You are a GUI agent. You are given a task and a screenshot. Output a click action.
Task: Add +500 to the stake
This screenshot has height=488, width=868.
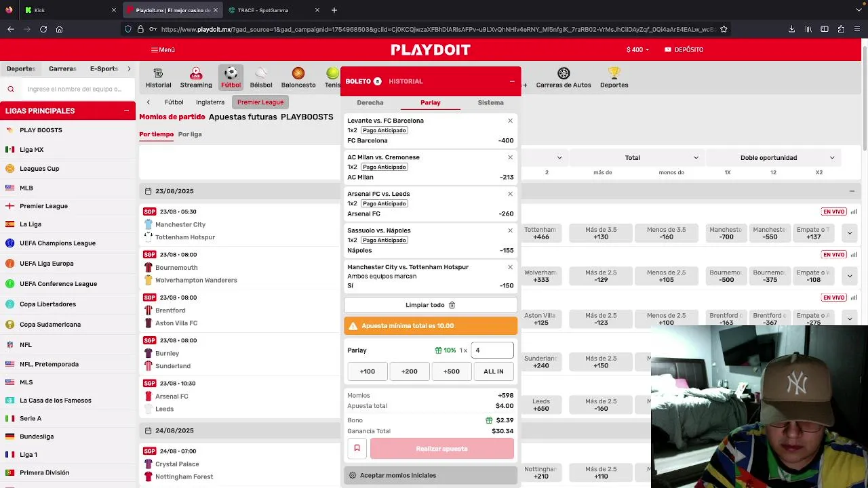pyautogui.click(x=452, y=371)
